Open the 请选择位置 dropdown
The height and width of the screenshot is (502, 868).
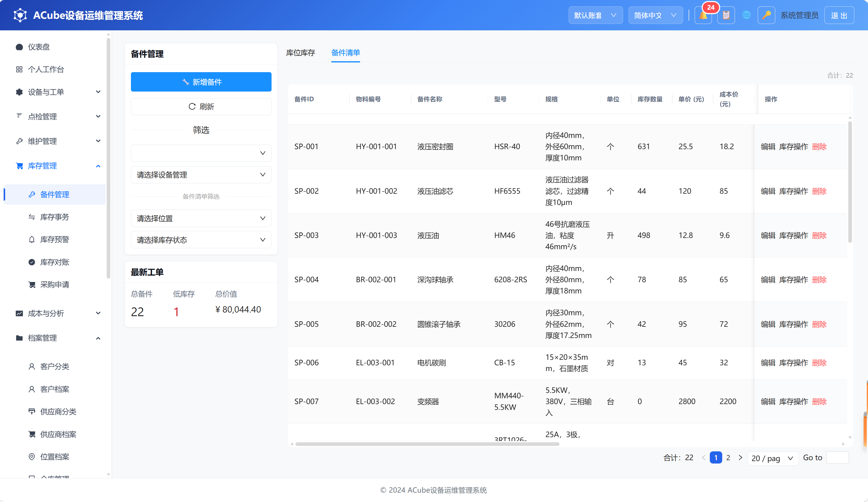pyautogui.click(x=201, y=219)
